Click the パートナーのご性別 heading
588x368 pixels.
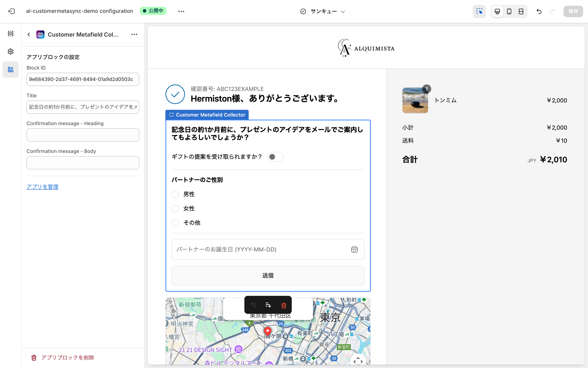tap(197, 180)
